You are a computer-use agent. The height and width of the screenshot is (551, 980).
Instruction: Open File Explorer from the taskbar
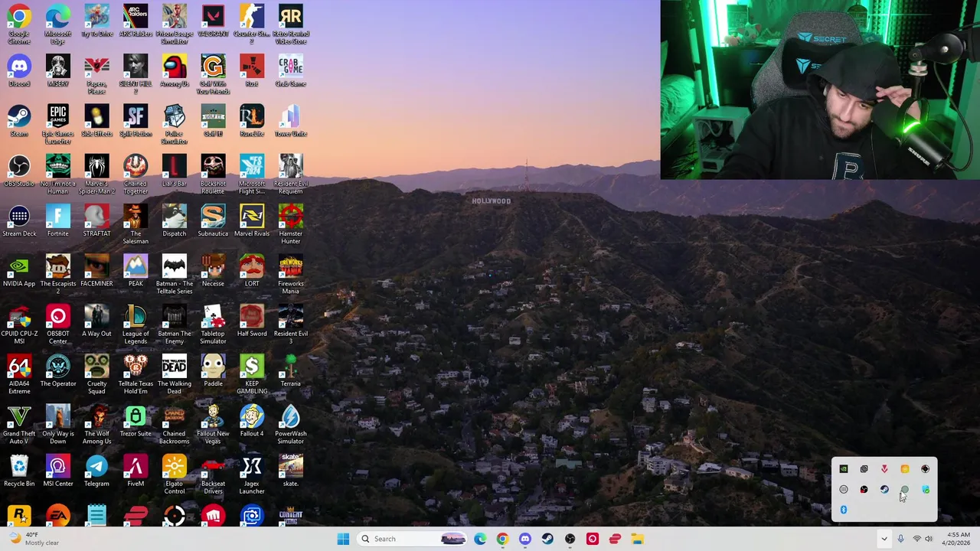coord(637,539)
